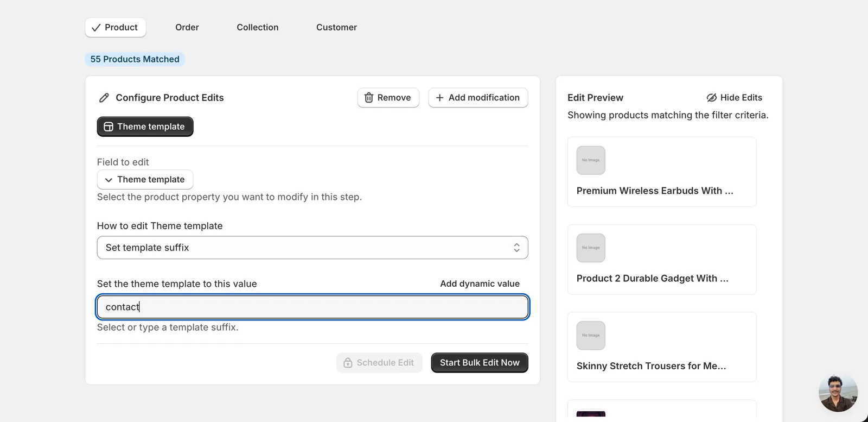The image size is (868, 422).
Task: Switch to the Order tab
Action: pos(187,27)
